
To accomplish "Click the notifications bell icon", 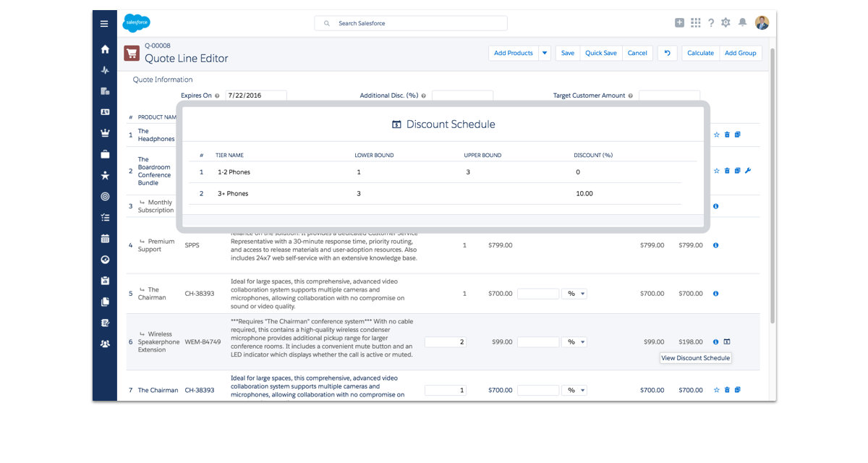I will click(742, 23).
